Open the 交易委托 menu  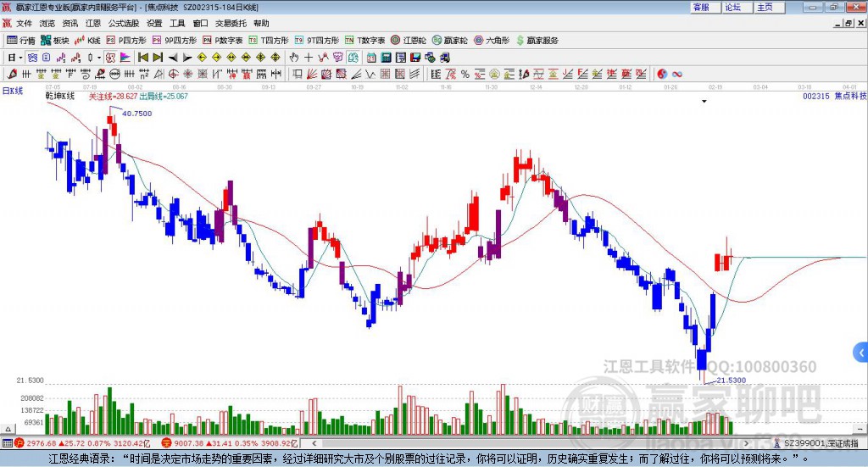(231, 23)
